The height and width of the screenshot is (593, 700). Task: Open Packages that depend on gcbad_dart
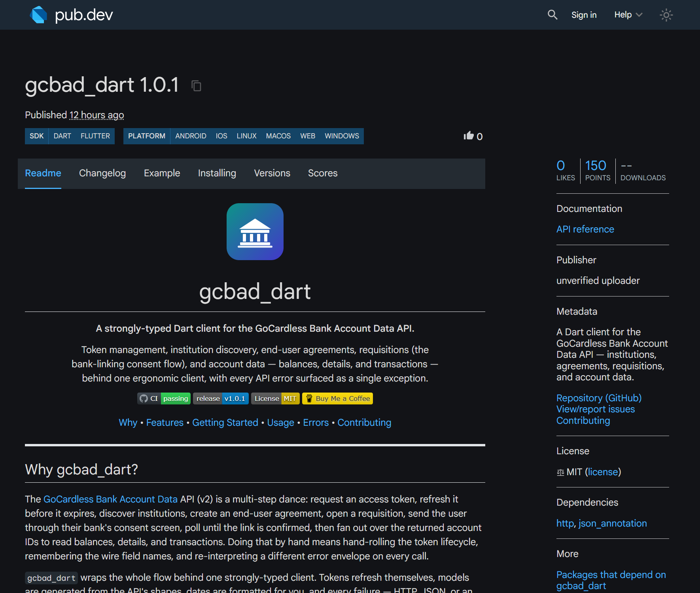click(611, 580)
